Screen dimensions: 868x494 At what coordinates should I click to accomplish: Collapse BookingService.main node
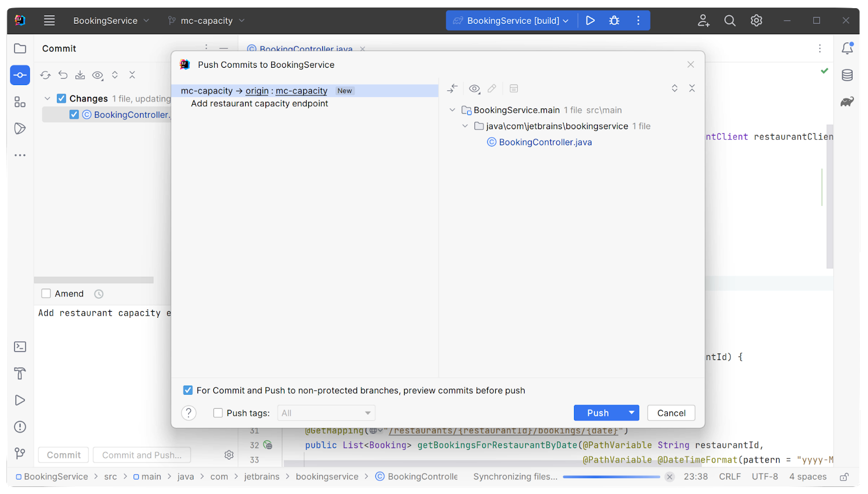[452, 110]
